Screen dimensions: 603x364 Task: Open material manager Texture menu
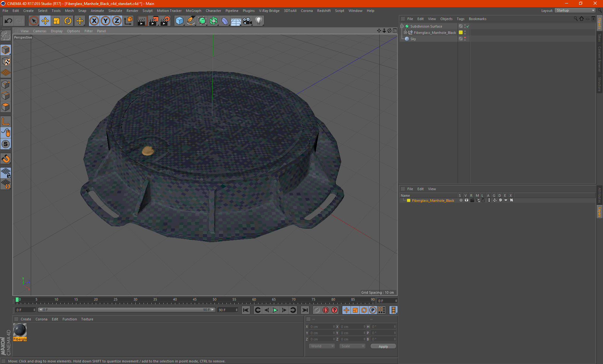(x=87, y=319)
